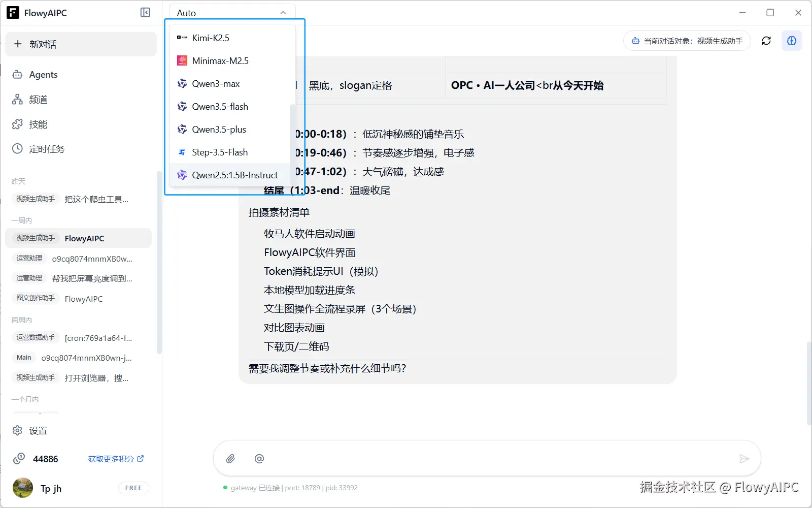Image resolution: width=812 pixels, height=508 pixels.
Task: Open the 运营助理 o9cq8074mnmXB0w... conversation
Action: [78, 259]
